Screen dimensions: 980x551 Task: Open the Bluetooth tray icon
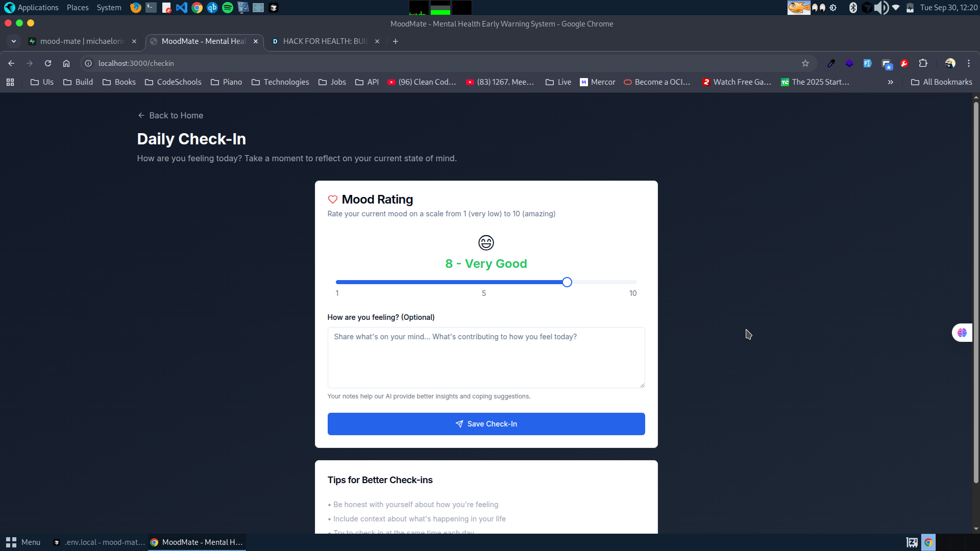853,8
